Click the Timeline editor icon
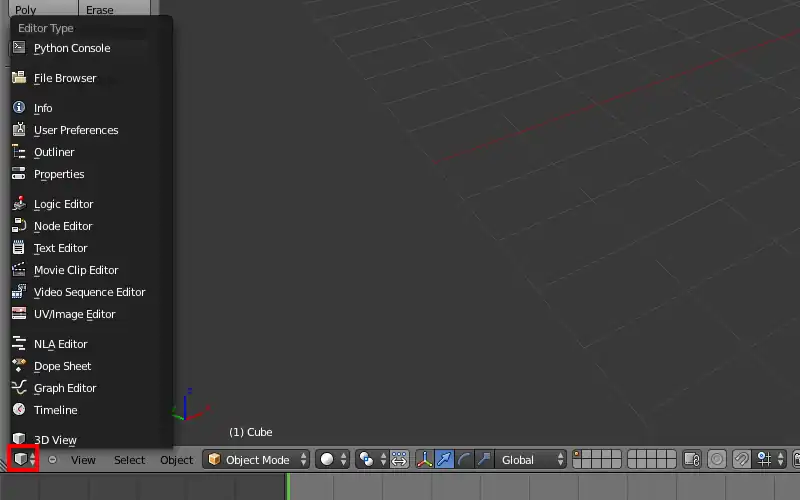 (x=19, y=410)
